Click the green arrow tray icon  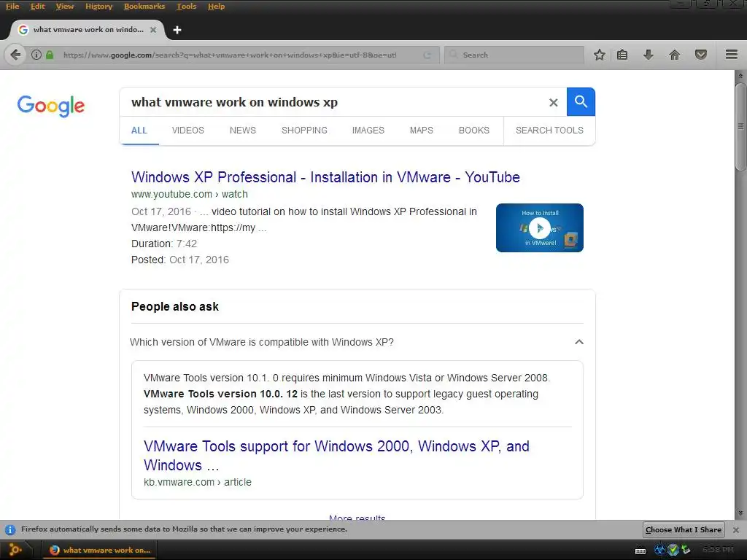(686, 550)
